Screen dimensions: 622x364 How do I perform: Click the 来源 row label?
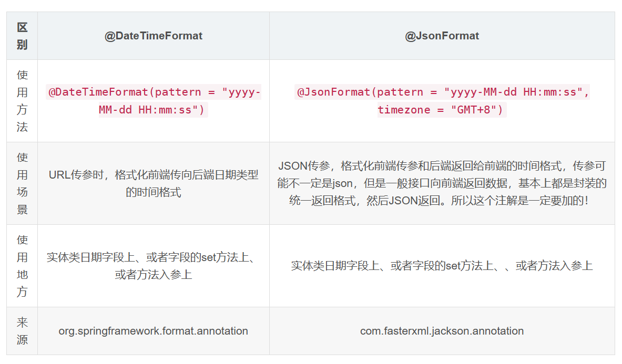coord(22,331)
